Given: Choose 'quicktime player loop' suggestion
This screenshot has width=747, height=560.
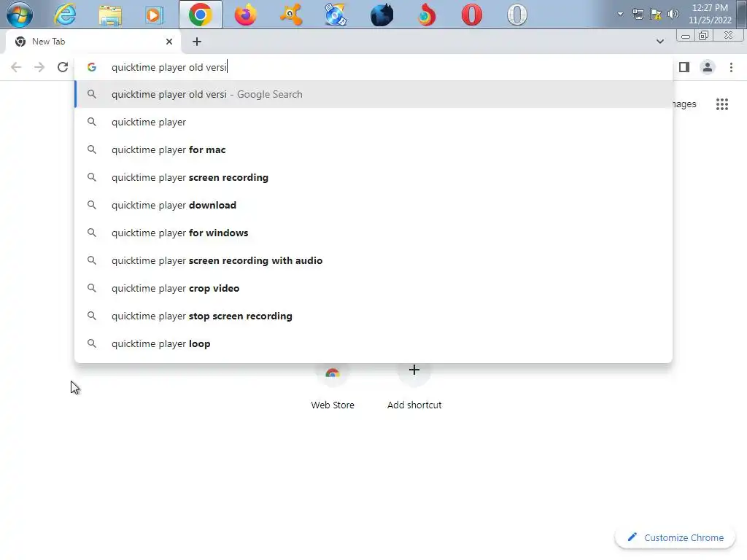Looking at the screenshot, I should (x=373, y=343).
